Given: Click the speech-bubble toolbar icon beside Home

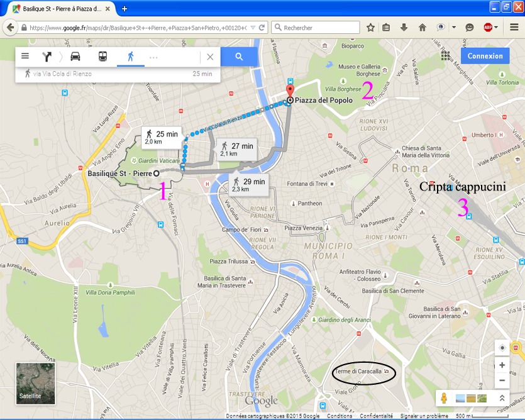Looking at the screenshot, I should click(x=441, y=28).
